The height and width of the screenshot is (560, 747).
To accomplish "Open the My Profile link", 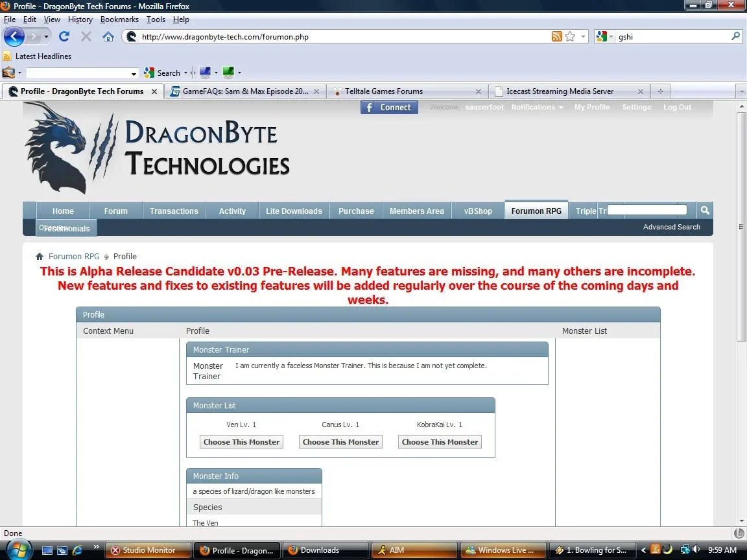I will (591, 107).
